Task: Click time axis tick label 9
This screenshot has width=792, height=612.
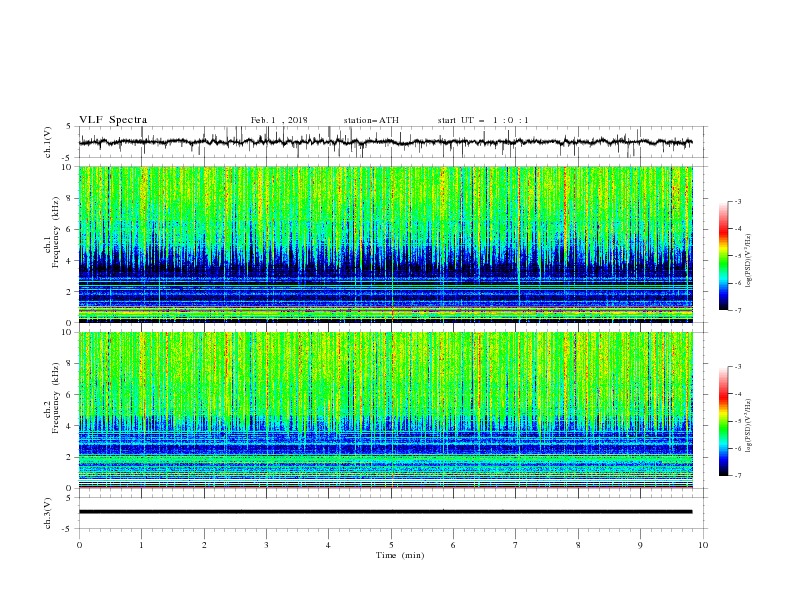Action: (x=640, y=545)
